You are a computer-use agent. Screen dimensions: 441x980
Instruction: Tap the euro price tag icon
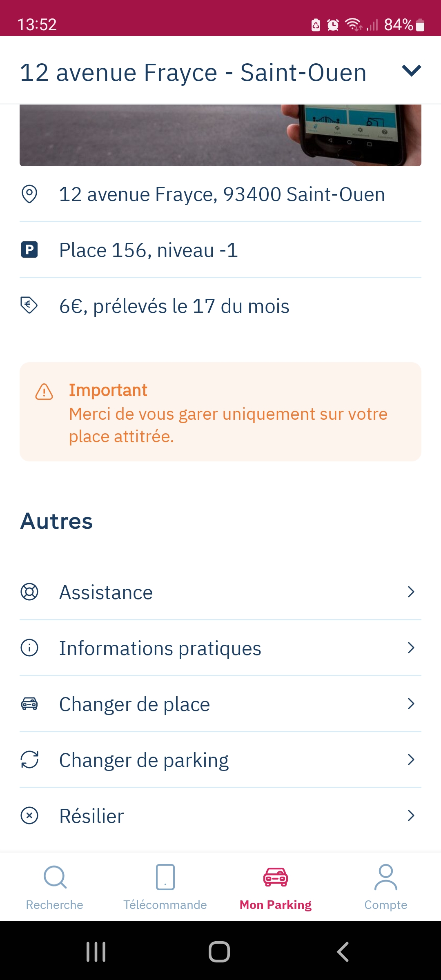pos(29,305)
